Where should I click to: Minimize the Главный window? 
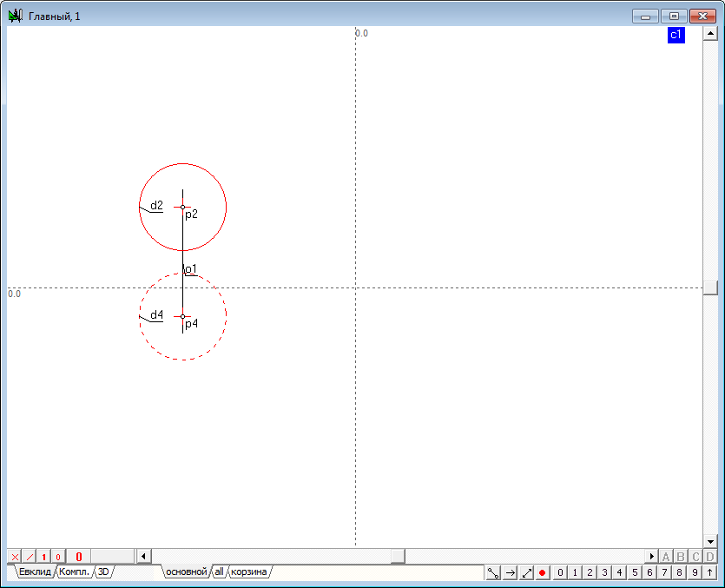pos(645,17)
